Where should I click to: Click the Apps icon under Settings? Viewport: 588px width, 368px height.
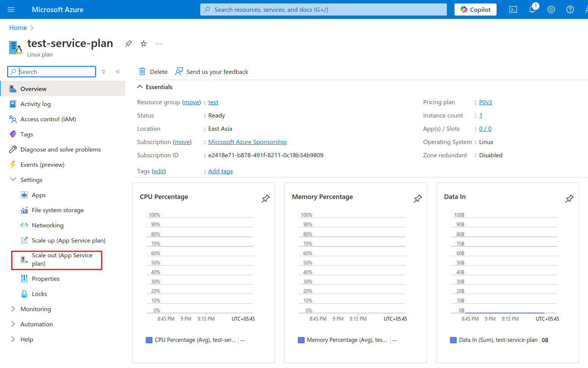tap(24, 195)
